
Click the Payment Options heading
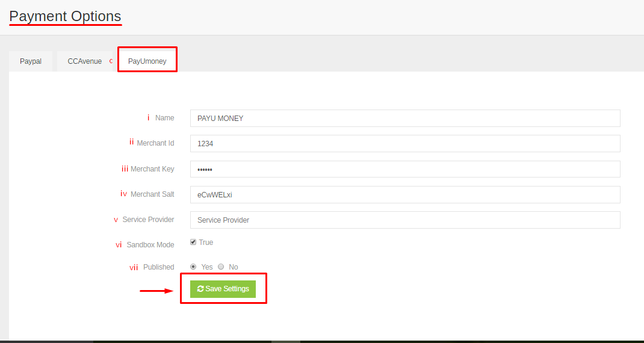(x=66, y=16)
